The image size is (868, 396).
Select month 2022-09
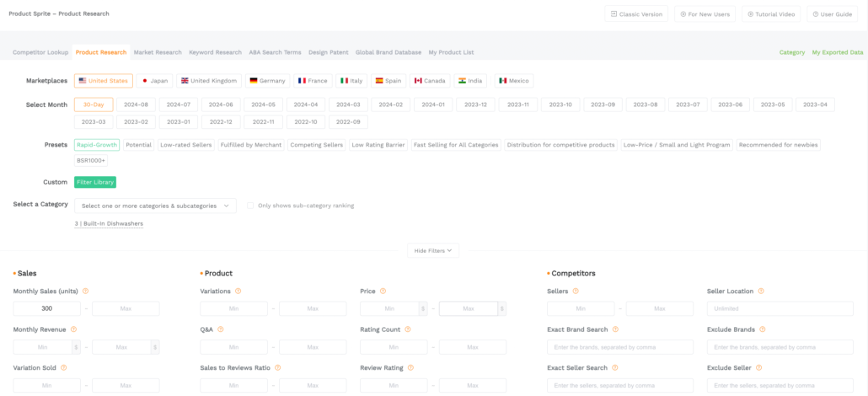pyautogui.click(x=348, y=122)
